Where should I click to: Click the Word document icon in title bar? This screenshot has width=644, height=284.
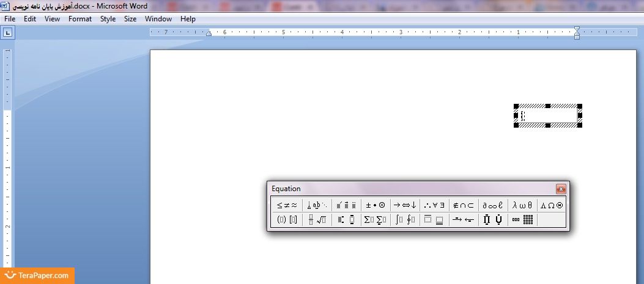coord(5,6)
